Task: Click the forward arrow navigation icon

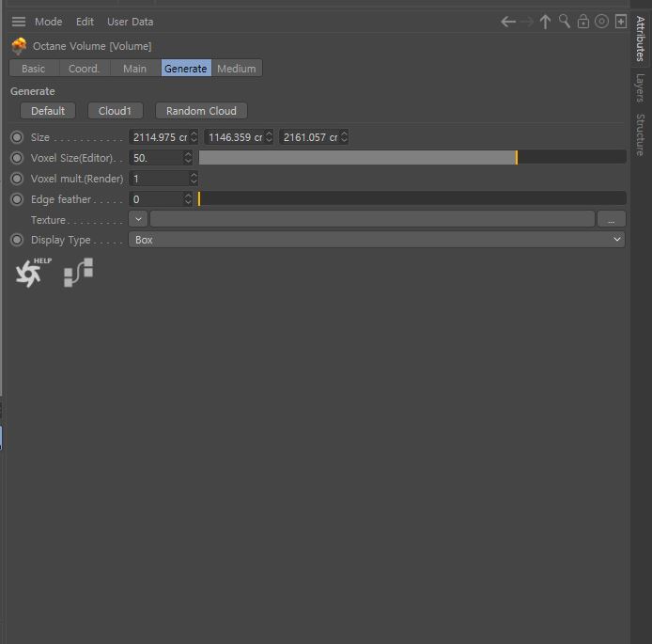Action: 527,22
